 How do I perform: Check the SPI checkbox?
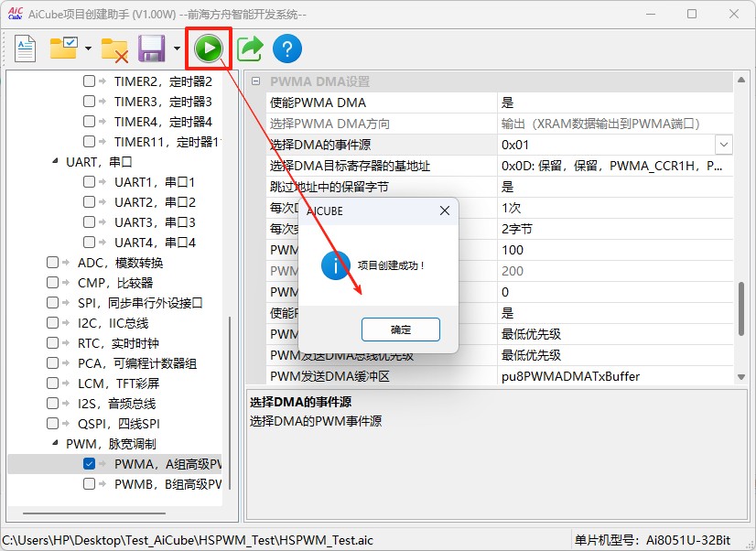(x=52, y=302)
